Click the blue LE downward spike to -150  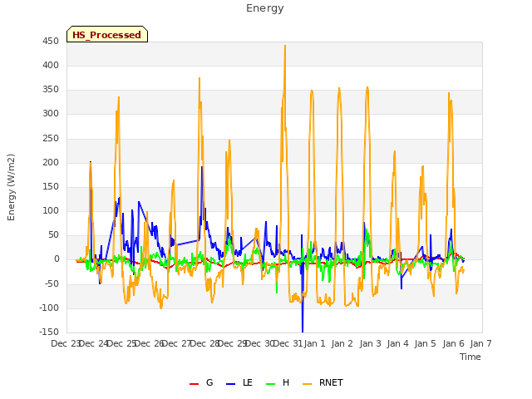click(x=303, y=331)
